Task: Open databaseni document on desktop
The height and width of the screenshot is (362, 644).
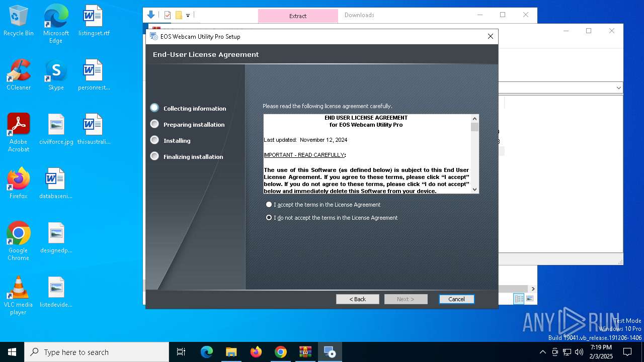Action: pos(56,184)
